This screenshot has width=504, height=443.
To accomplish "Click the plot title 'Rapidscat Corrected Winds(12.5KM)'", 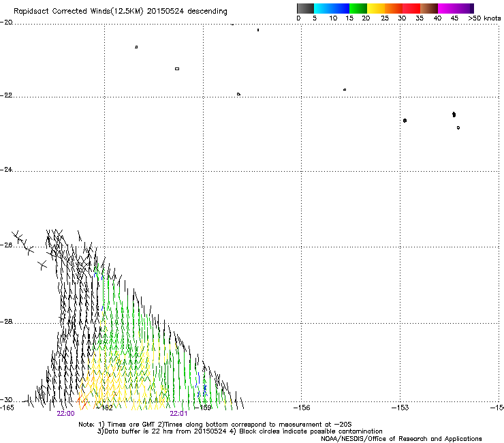I will [78, 12].
